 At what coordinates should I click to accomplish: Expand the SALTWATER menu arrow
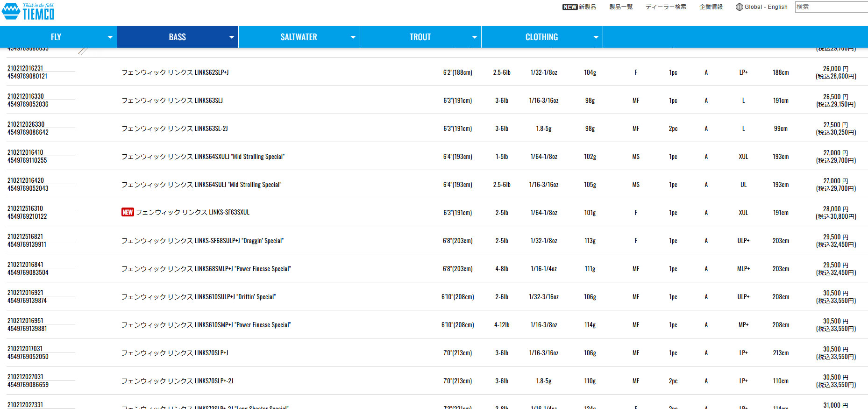coord(353,37)
